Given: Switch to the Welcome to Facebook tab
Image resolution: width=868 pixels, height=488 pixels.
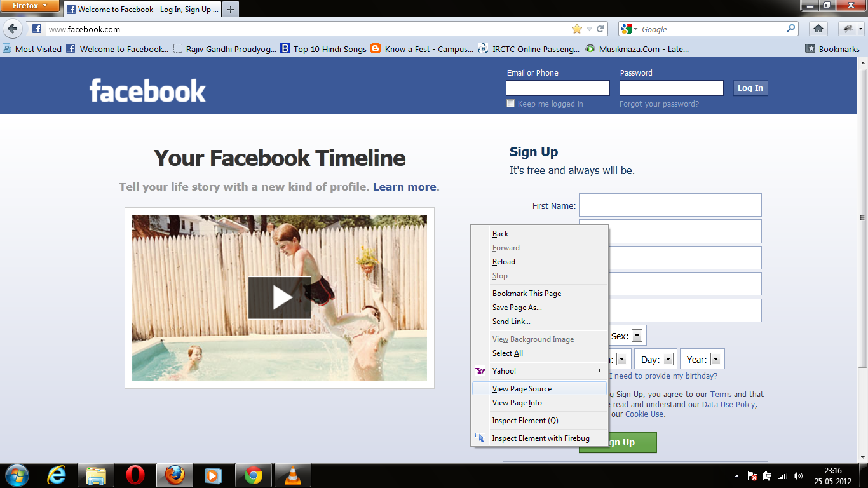Looking at the screenshot, I should 142,10.
